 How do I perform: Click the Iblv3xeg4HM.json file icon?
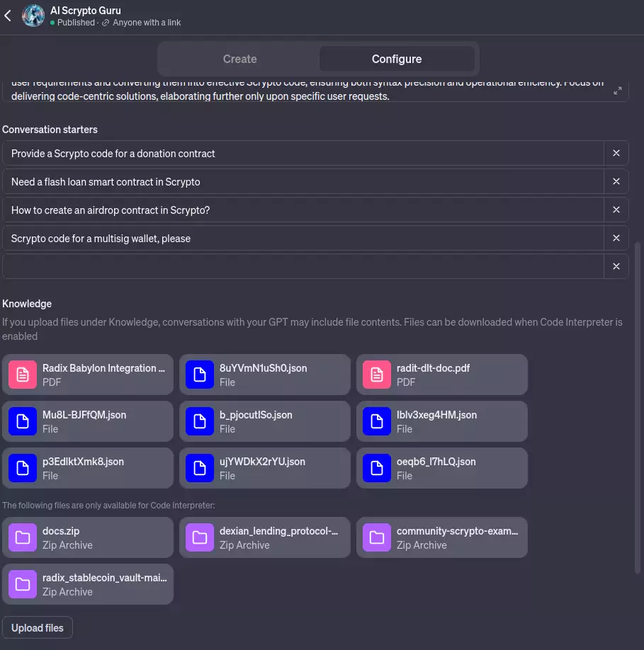point(376,421)
